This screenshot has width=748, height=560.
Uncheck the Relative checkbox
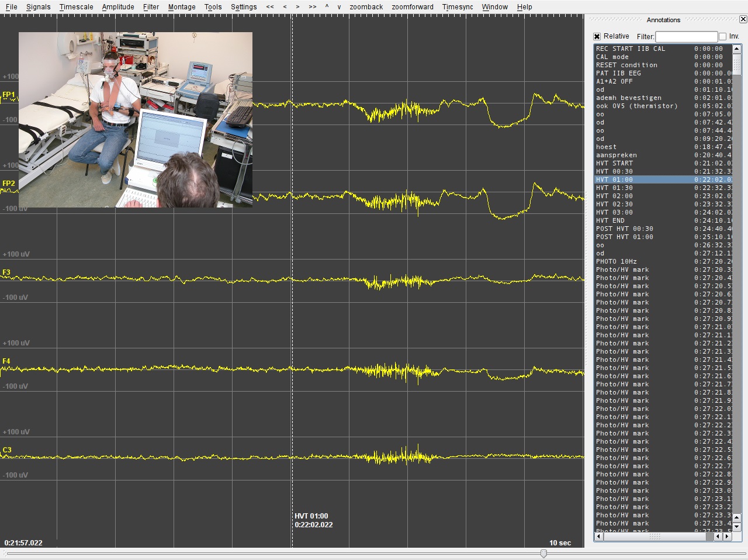(x=597, y=36)
